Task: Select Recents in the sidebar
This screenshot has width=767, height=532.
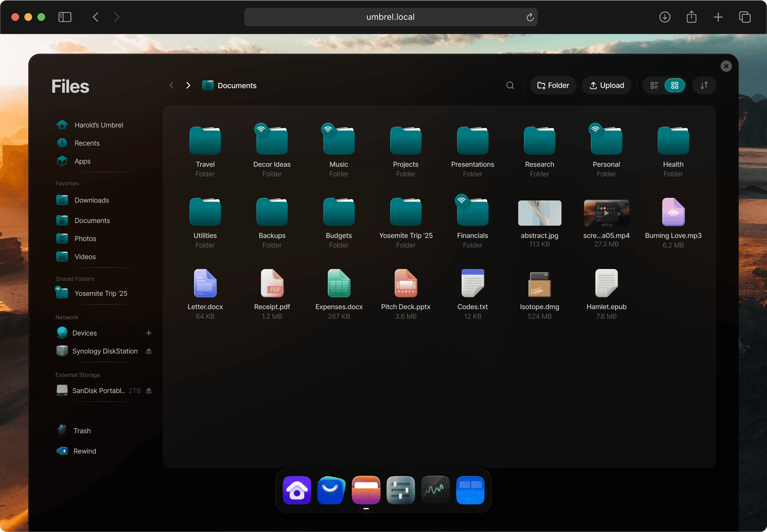Action: click(x=87, y=143)
